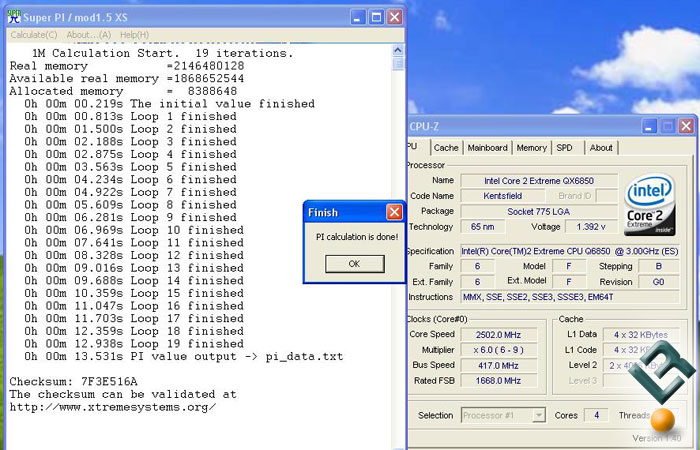The width and height of the screenshot is (700, 450).
Task: Minimize the Super PI window
Action: tap(357, 17)
